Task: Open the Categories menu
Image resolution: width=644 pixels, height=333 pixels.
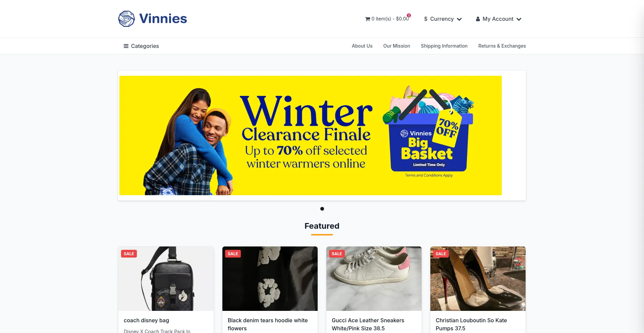Action: click(141, 46)
